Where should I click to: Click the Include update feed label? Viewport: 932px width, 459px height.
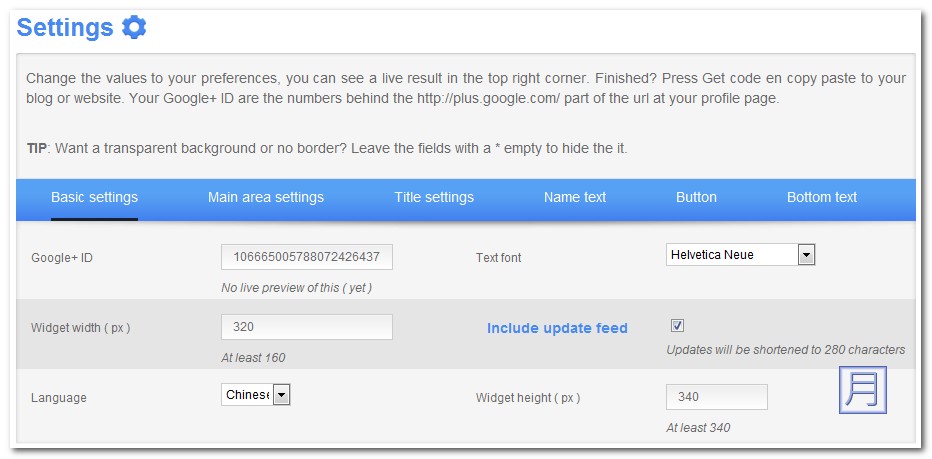click(x=557, y=328)
